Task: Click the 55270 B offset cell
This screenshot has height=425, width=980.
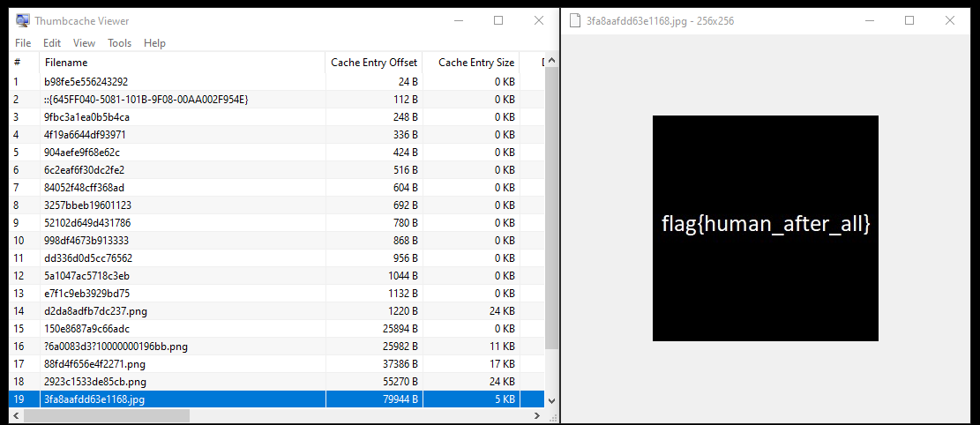Action: point(374,381)
